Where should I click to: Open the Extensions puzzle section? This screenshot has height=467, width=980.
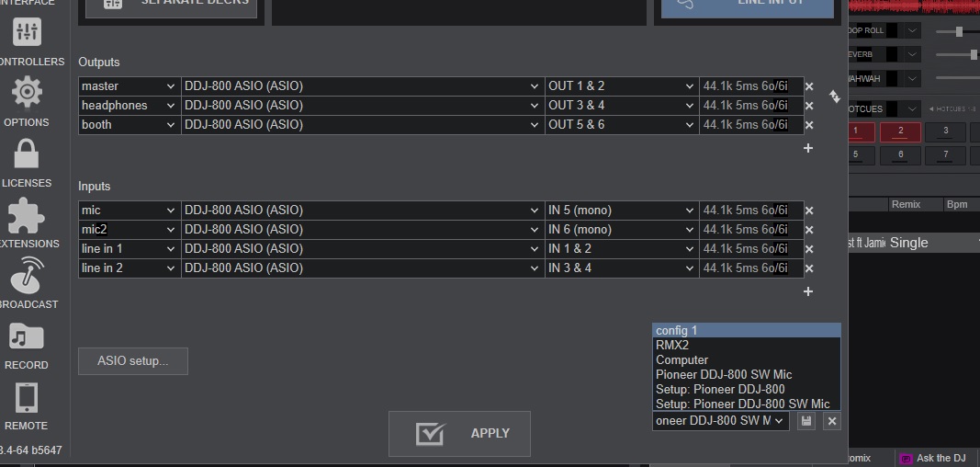(x=27, y=223)
